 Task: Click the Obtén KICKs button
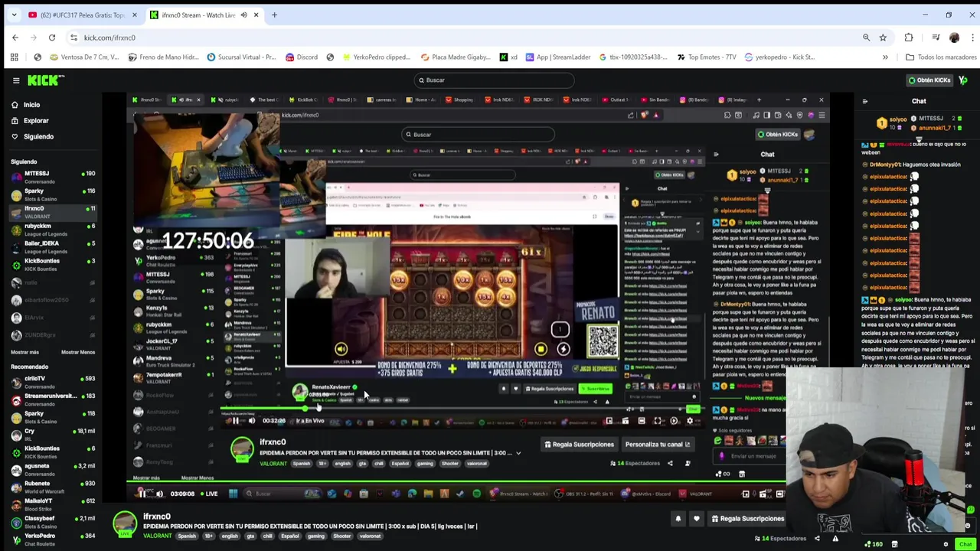click(x=929, y=80)
